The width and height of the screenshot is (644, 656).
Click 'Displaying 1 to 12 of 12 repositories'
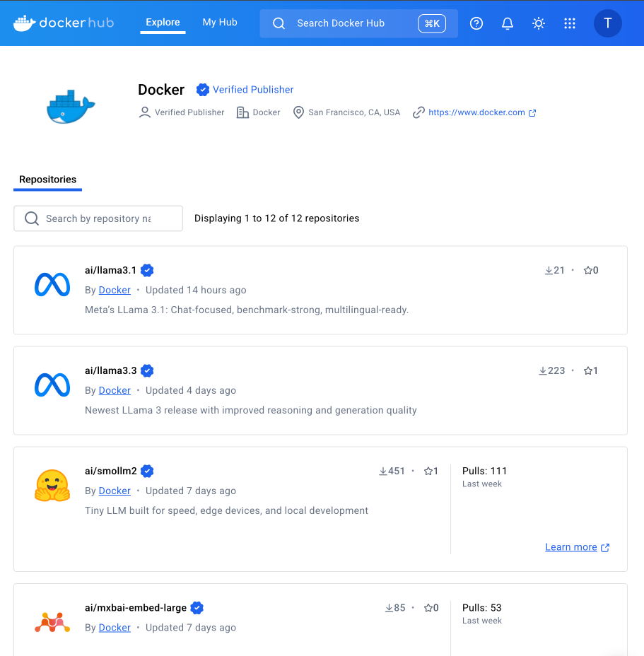coord(276,218)
